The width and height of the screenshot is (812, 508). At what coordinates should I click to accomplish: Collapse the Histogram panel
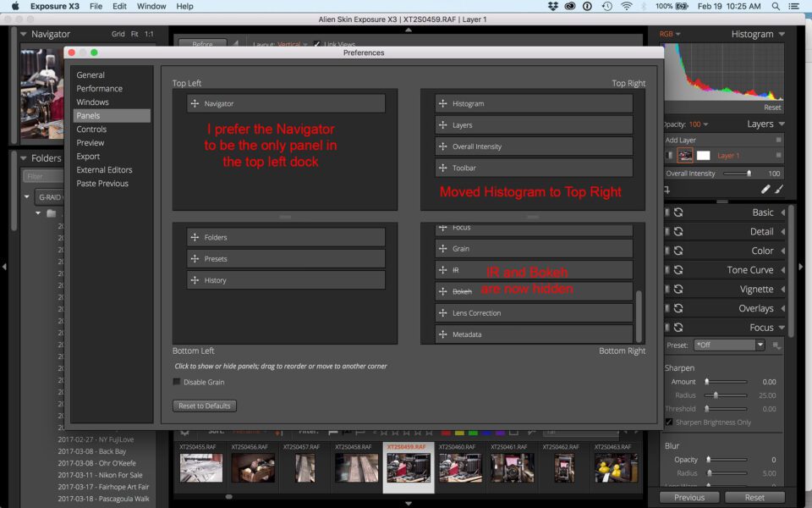click(x=782, y=34)
